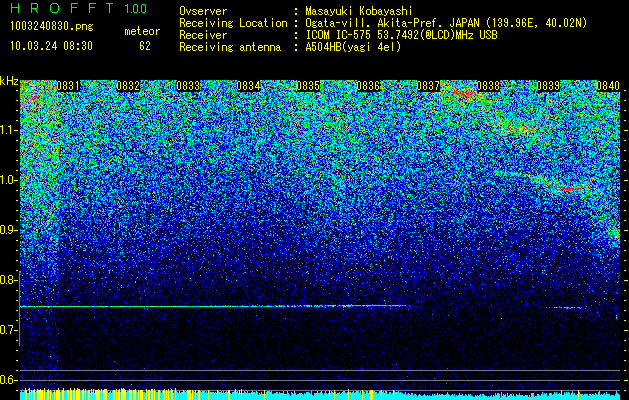The width and height of the screenshot is (629, 400).
Task: Click the Receiving antenna label
Action: coord(230,47)
